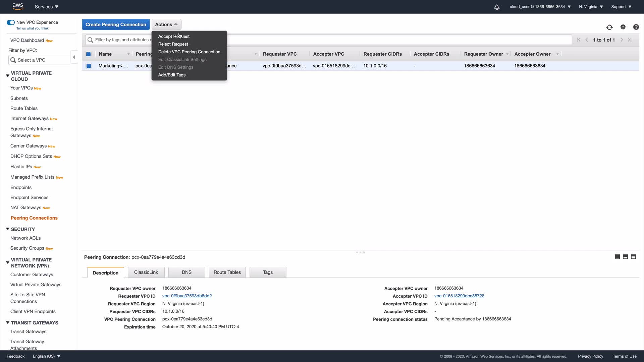Open the notifications bell icon
This screenshot has height=362, width=644.
coord(497,7)
